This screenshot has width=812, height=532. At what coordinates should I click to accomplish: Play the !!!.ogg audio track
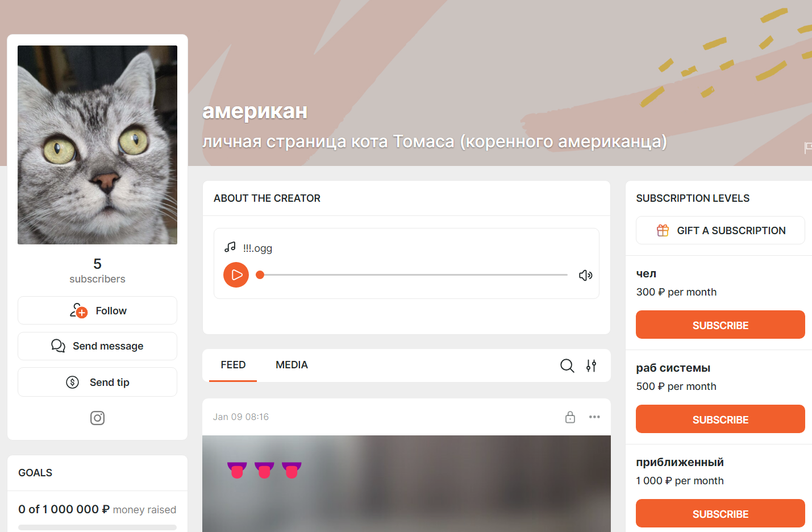(x=236, y=275)
